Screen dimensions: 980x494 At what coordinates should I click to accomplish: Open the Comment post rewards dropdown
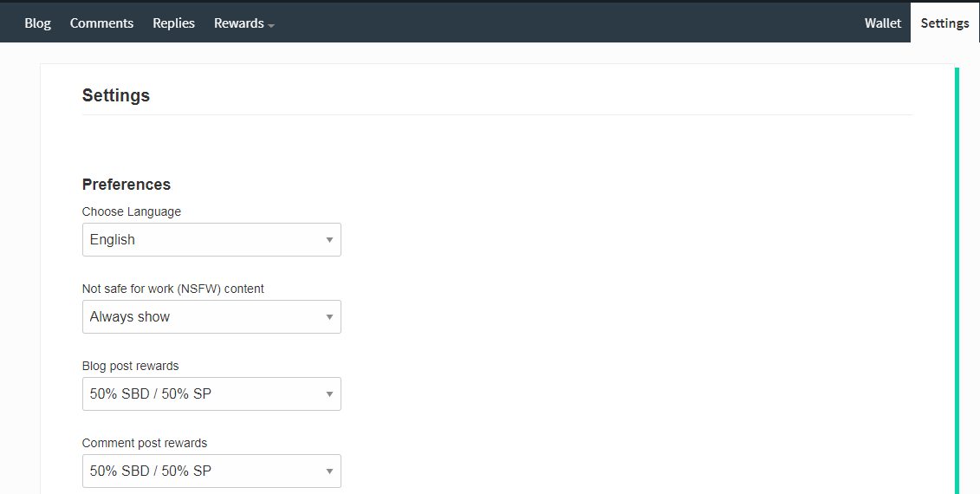point(212,471)
